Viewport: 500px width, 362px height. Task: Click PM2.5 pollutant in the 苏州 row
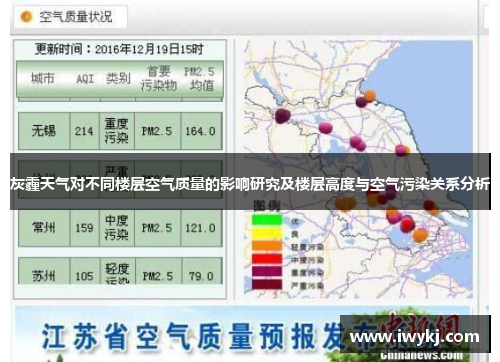(x=158, y=276)
